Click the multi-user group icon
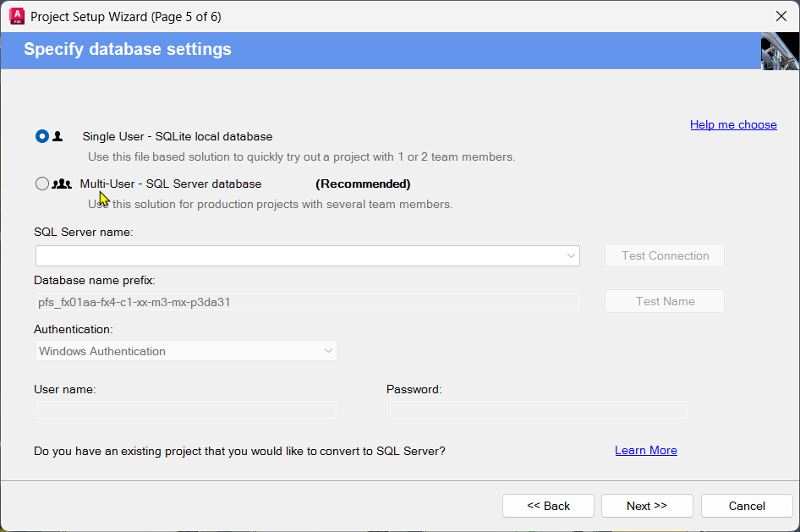 (x=62, y=184)
